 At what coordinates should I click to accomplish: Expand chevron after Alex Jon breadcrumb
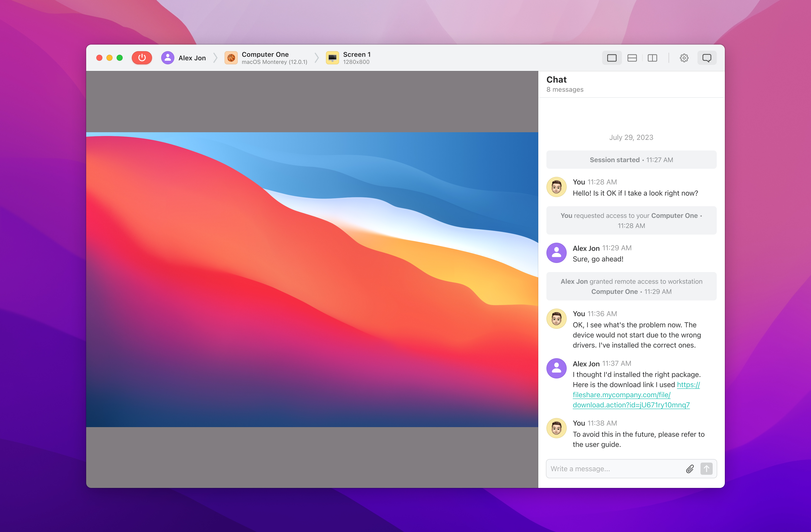pos(215,58)
